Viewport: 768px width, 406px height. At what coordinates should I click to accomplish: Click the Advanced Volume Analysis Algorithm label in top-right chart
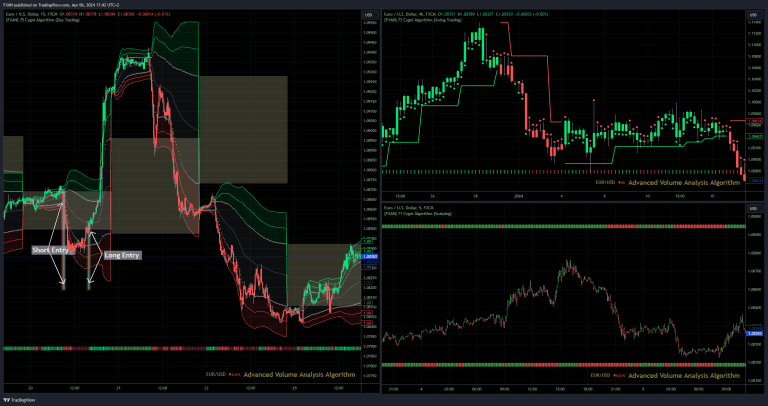(x=686, y=183)
